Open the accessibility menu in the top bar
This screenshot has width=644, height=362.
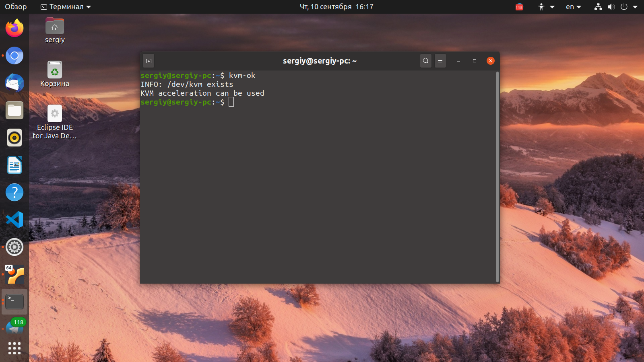click(x=546, y=7)
